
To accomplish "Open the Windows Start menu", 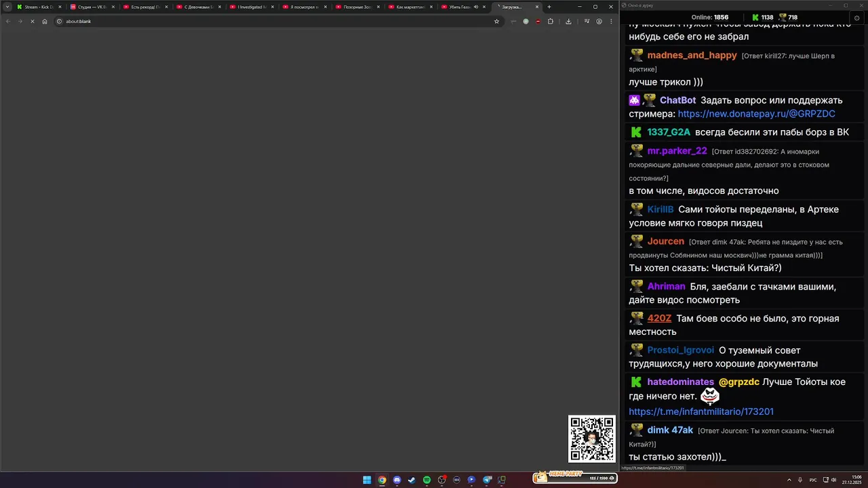I will 367,480.
